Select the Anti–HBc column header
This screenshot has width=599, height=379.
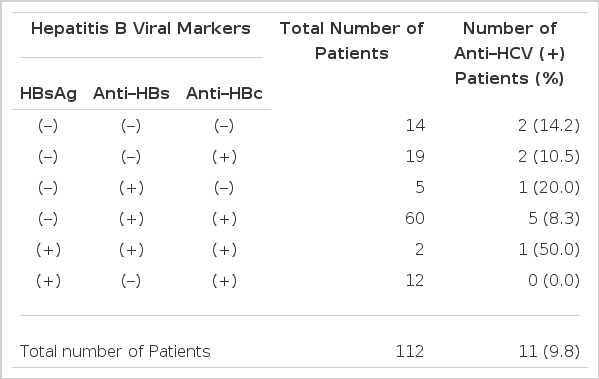224,94
